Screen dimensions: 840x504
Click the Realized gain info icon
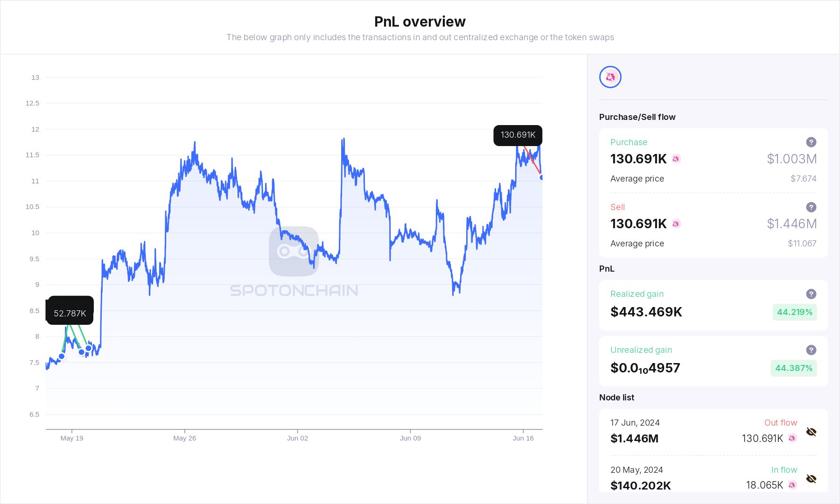tap(811, 294)
